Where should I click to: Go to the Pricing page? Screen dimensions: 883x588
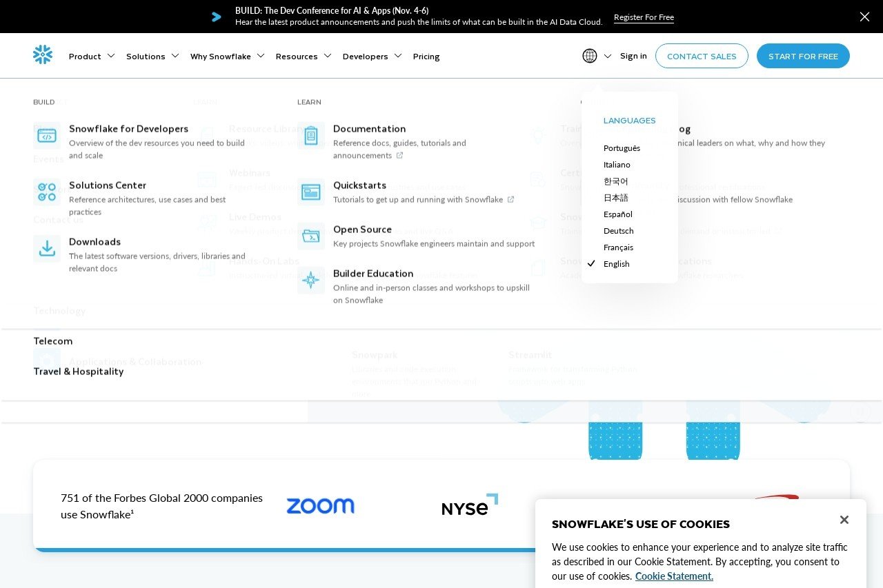coord(426,57)
